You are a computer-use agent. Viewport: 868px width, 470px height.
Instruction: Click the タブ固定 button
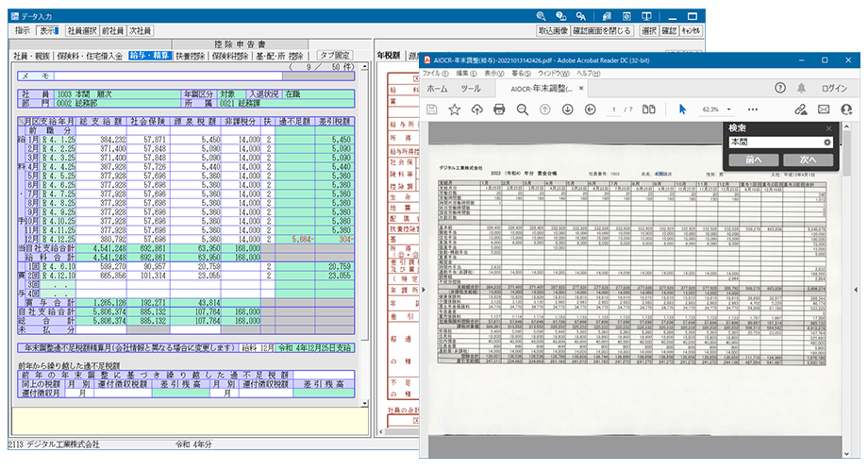[334, 56]
